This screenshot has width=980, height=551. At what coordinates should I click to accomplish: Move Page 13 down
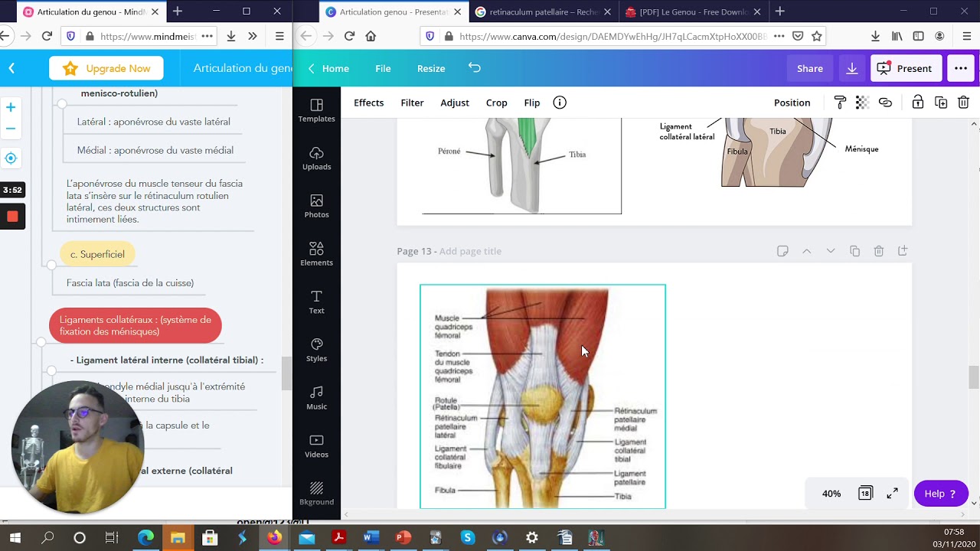pyautogui.click(x=831, y=251)
